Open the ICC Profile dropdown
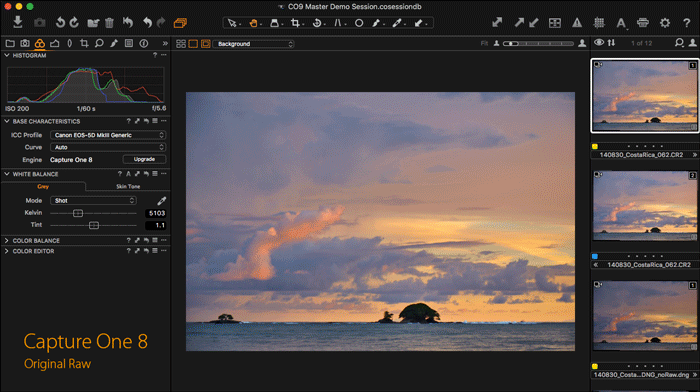Viewport: 700px width, 392px height. (x=108, y=135)
